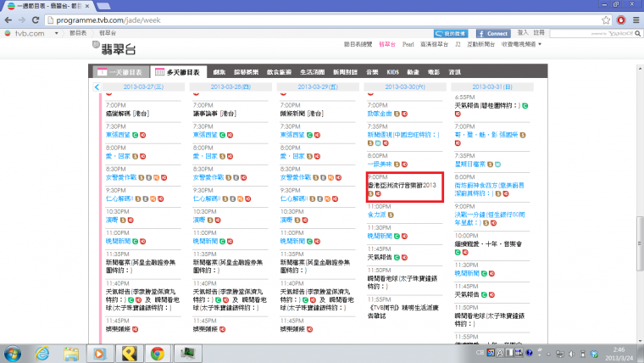
Task: Go back with browser back arrow
Action: pyautogui.click(x=8, y=20)
